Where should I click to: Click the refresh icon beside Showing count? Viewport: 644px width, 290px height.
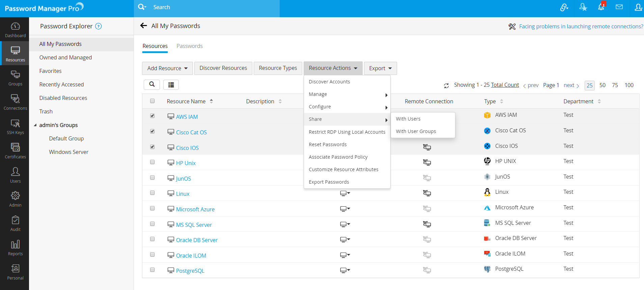pyautogui.click(x=446, y=86)
